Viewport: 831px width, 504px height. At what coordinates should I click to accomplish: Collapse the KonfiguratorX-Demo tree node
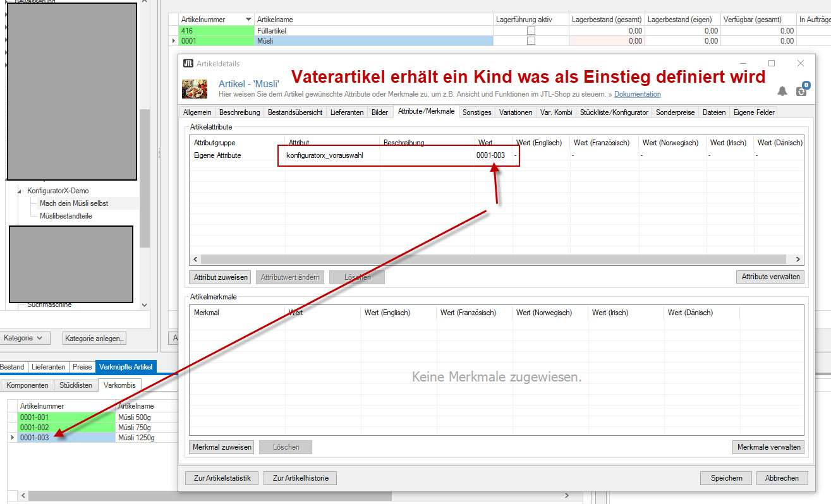20,191
